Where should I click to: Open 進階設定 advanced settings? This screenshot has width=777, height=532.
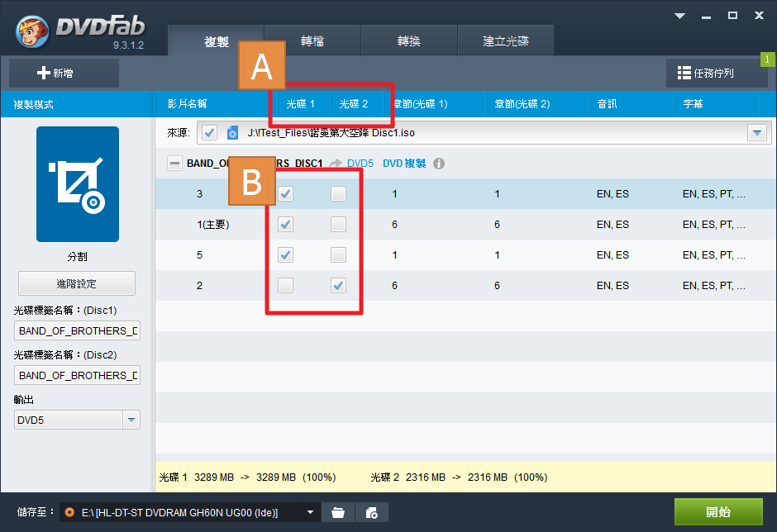point(77,283)
